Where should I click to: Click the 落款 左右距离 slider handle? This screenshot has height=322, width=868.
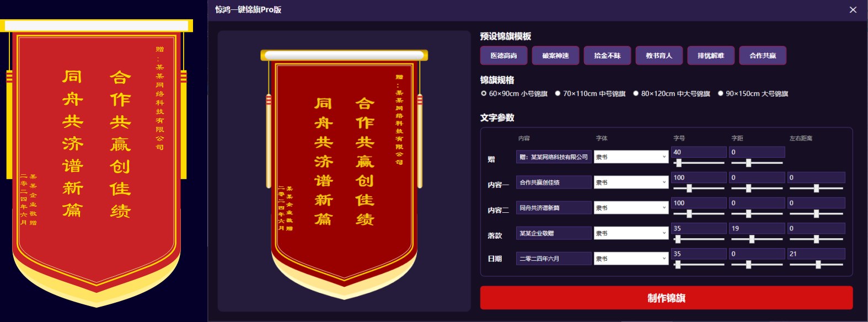click(x=816, y=239)
